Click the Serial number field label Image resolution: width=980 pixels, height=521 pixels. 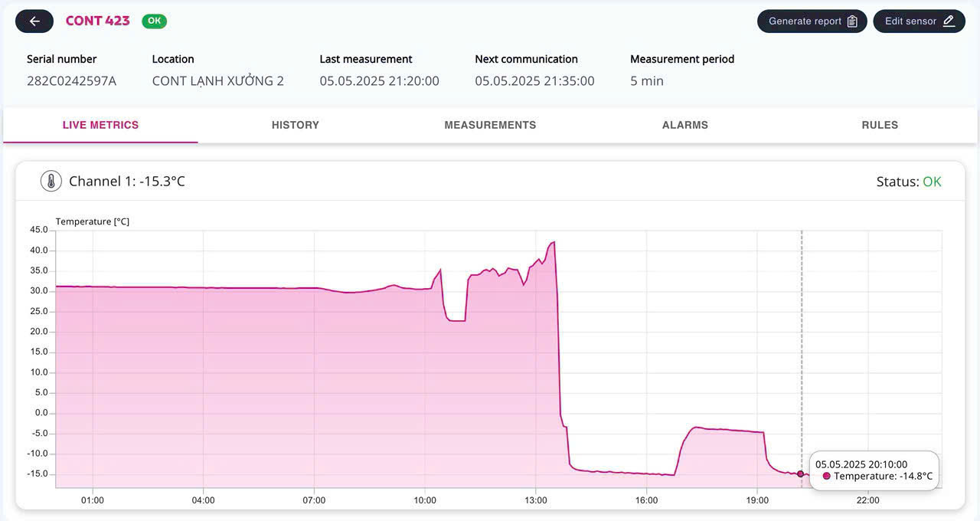click(x=62, y=59)
